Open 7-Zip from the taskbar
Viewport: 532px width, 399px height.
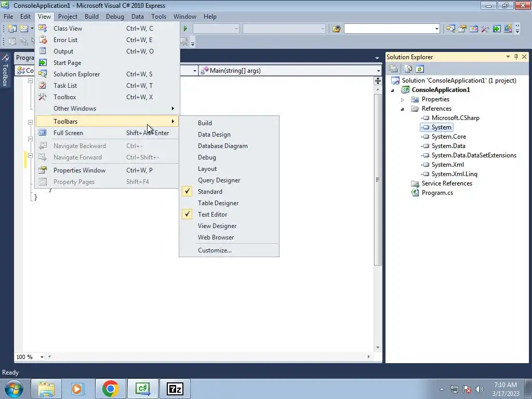(x=175, y=389)
